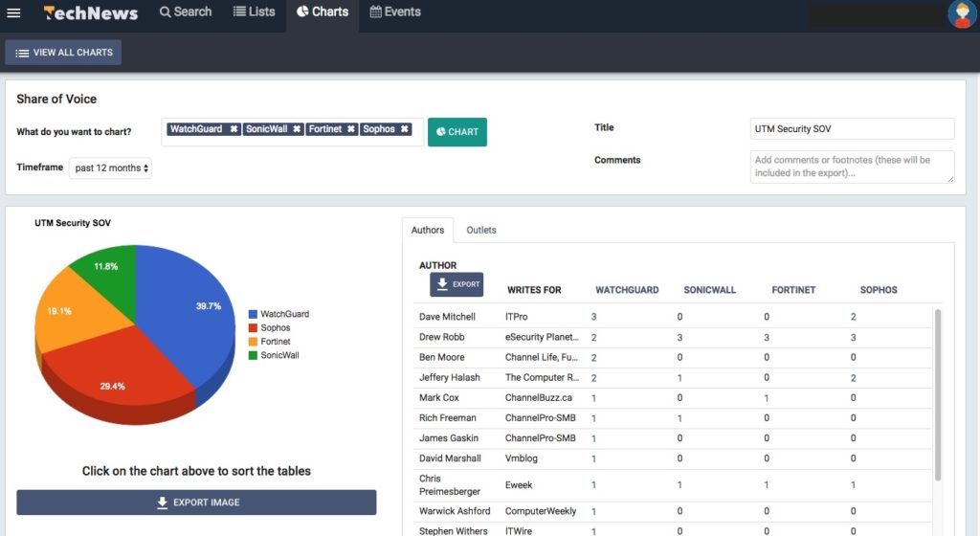
Task: Remove the SonicWall tag
Action: [297, 128]
